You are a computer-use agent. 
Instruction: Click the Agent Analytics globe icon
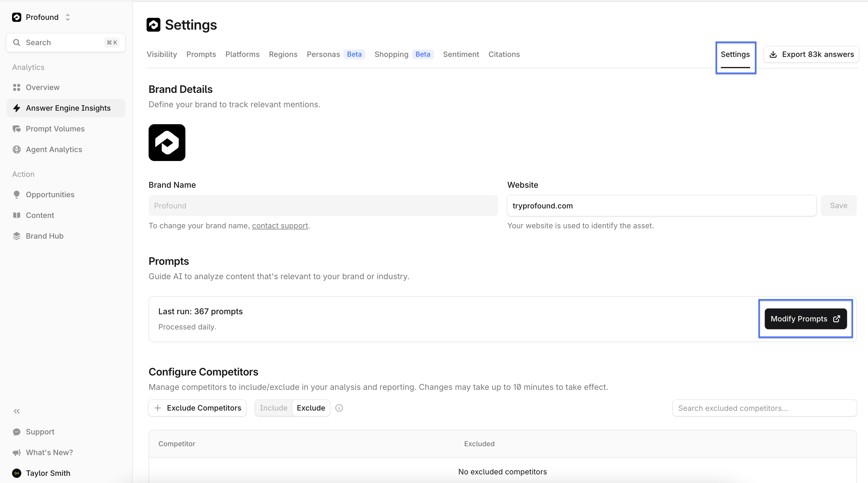(x=16, y=149)
